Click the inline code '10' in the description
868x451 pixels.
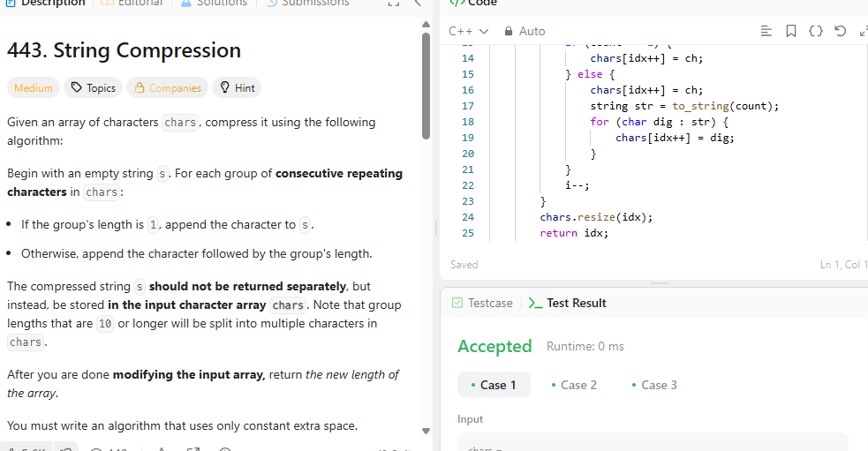[x=105, y=323]
